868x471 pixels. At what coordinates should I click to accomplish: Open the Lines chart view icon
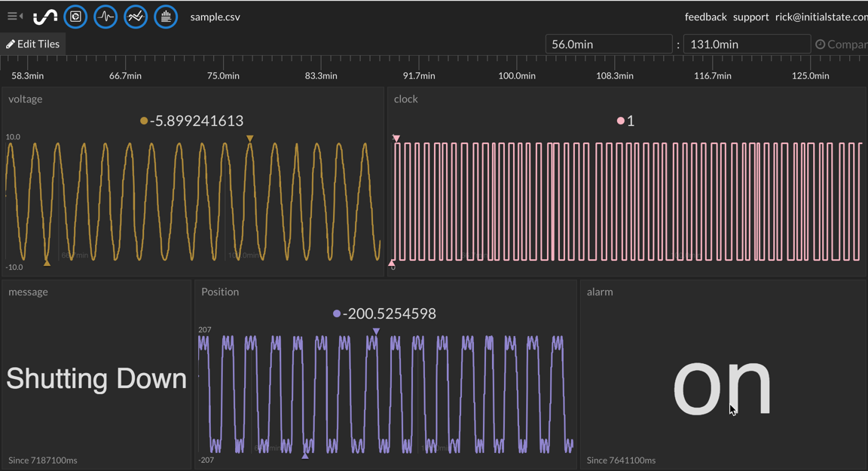pyautogui.click(x=136, y=17)
